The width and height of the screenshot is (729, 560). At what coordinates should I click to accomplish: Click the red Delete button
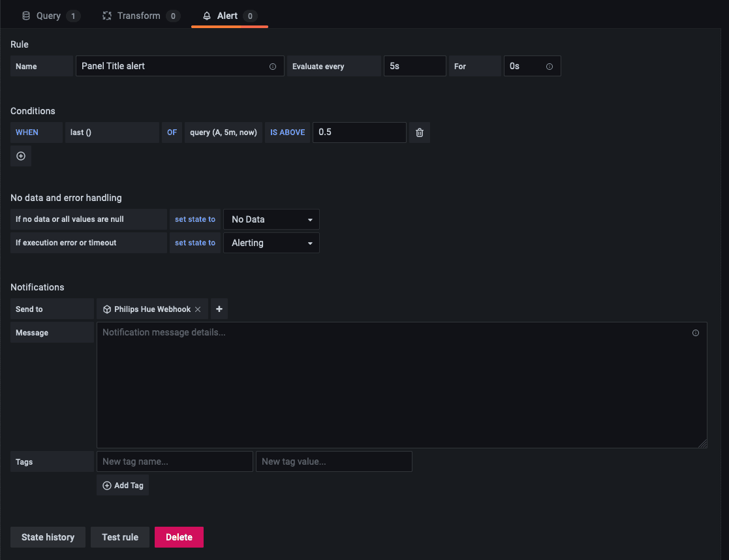click(x=179, y=537)
